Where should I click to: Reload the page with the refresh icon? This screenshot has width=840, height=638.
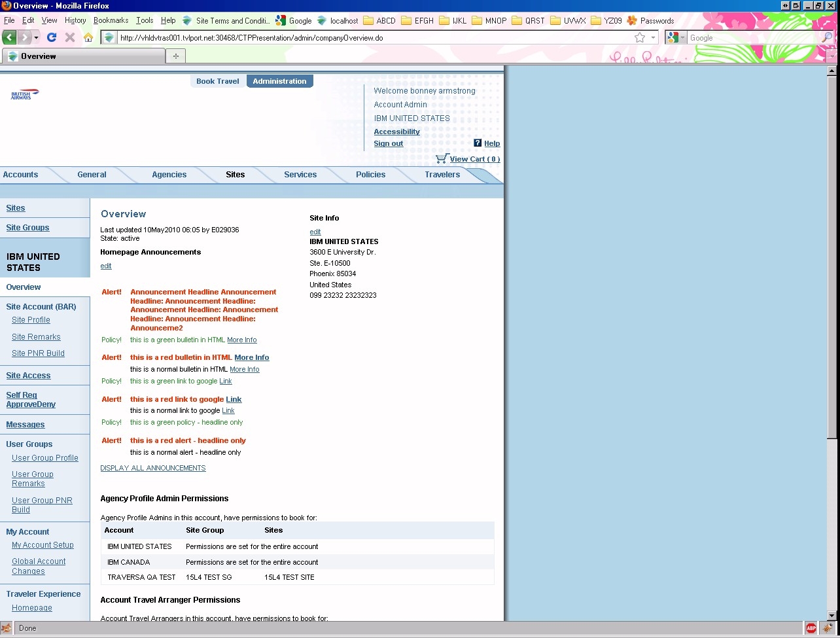tap(52, 37)
